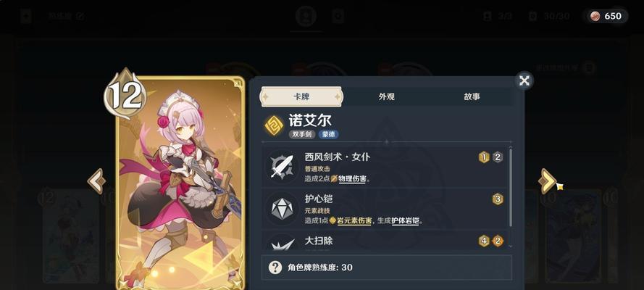Click the Geo element icon beside 诺艾尔
The image size is (644, 290).
(274, 125)
